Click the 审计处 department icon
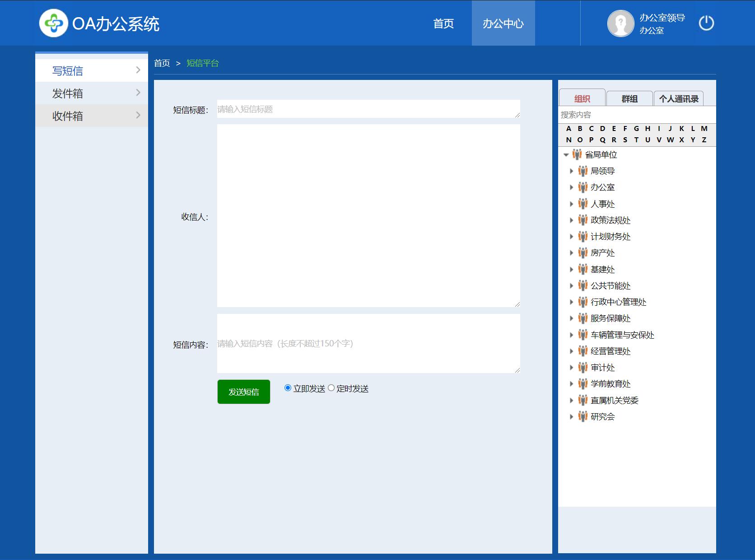The image size is (755, 560). point(583,368)
